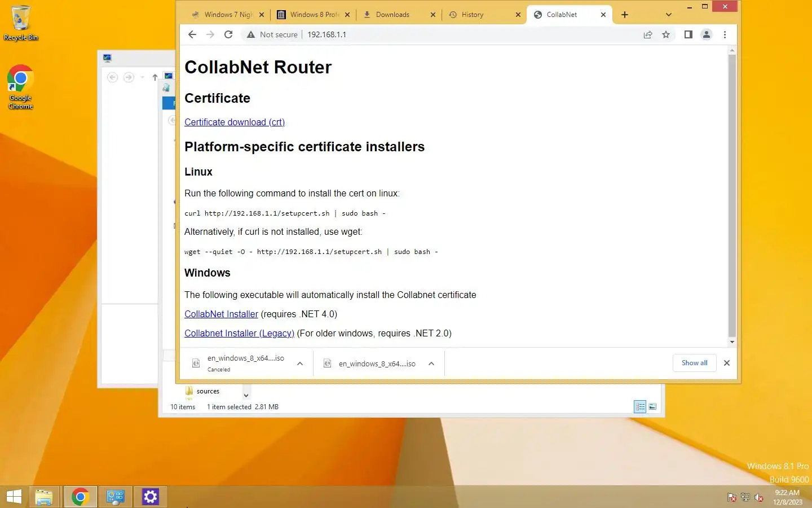Open Control Panel taskbar icon
812x508 pixels.
[116, 497]
